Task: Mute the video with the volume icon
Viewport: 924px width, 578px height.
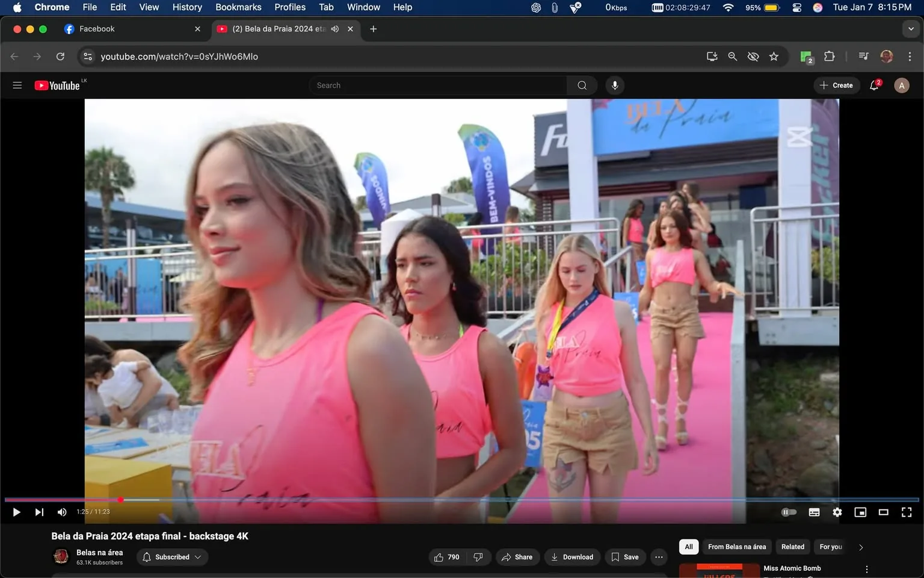Action: [x=61, y=512]
